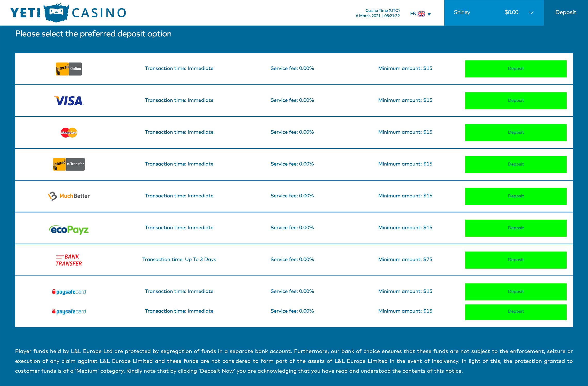Click MuchBetter row 'Service fee: 0.00%'
Image resolution: width=588 pixels, height=386 pixels.
[292, 196]
